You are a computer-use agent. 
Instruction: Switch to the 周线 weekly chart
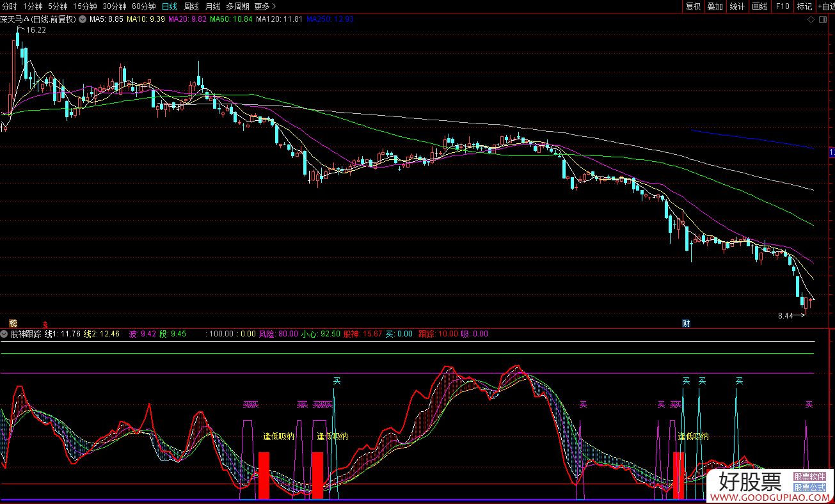(191, 6)
